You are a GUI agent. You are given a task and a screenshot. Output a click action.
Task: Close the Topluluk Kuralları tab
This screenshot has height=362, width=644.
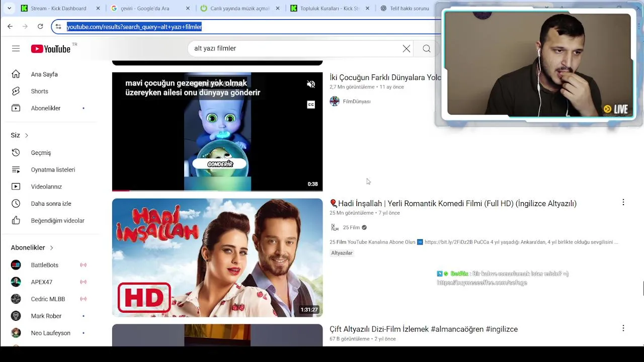(367, 9)
